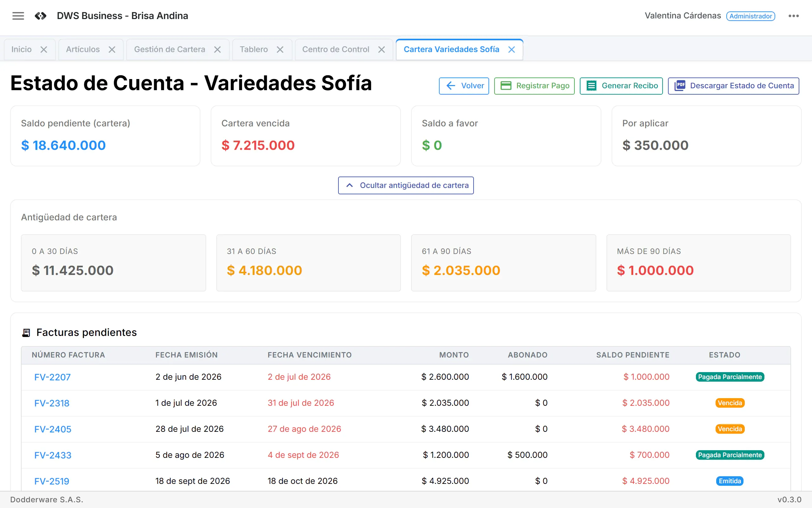
Task: Close the Centro de Control tab
Action: [x=382, y=50]
